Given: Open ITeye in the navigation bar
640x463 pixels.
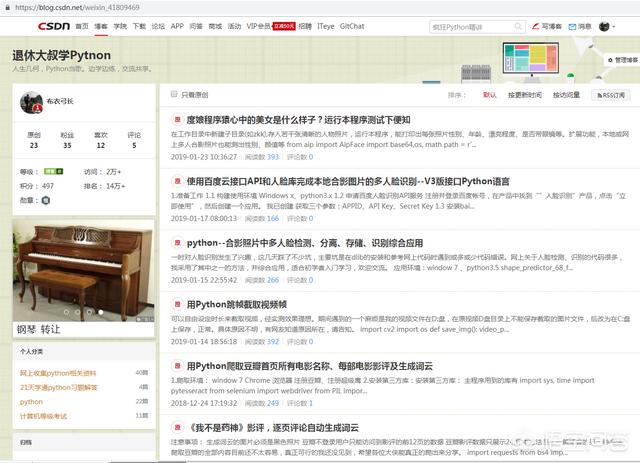Looking at the screenshot, I should [x=326, y=26].
